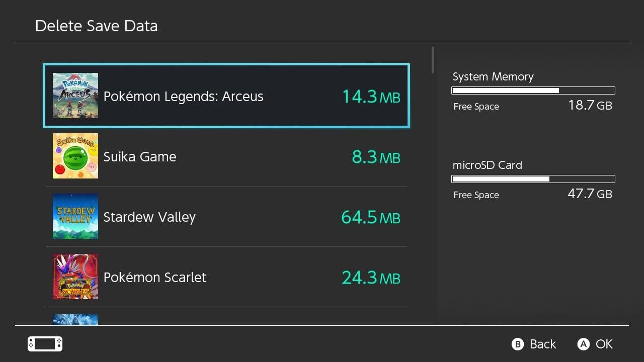
Task: Select the Pokémon Legends: Arceus save entry
Action: tap(226, 96)
